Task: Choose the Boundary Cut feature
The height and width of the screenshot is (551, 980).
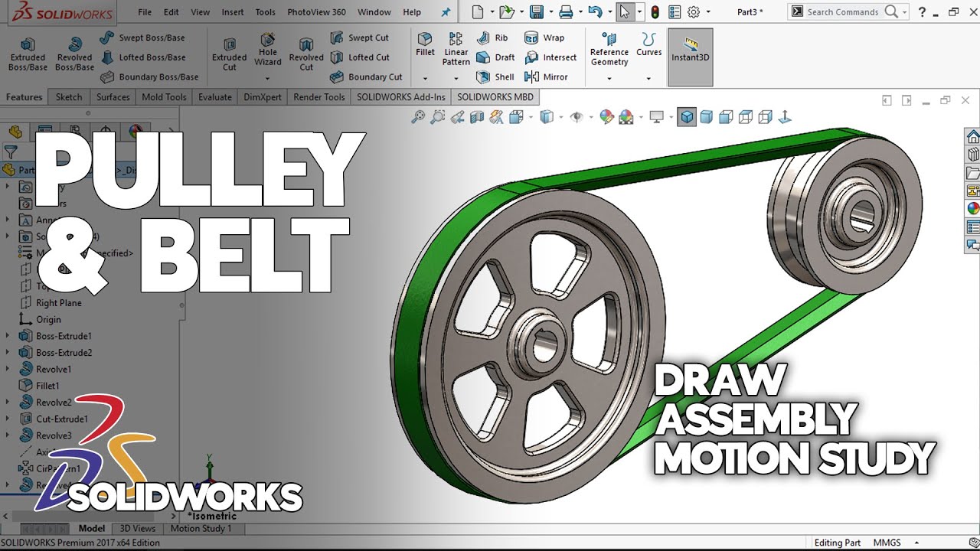Action: 366,77
